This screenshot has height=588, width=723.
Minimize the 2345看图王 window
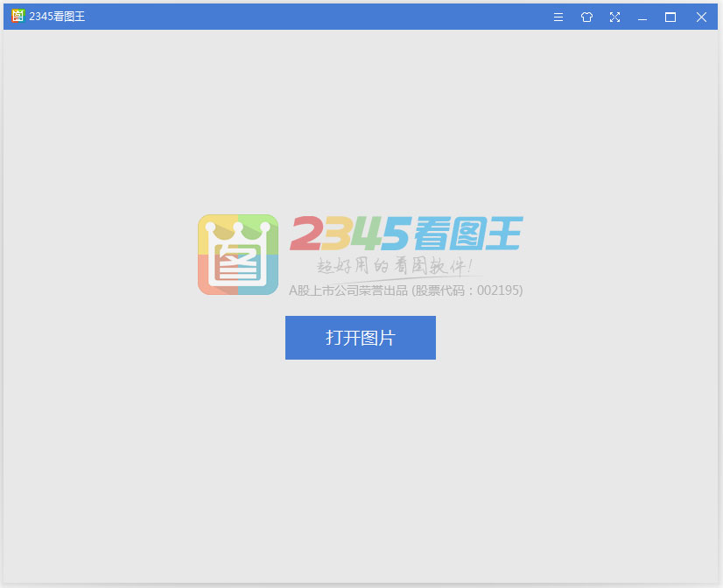click(x=642, y=17)
